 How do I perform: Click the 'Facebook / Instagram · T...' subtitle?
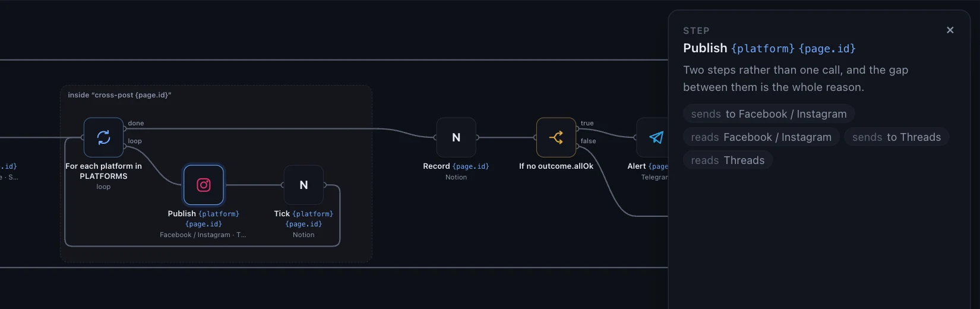click(x=203, y=235)
